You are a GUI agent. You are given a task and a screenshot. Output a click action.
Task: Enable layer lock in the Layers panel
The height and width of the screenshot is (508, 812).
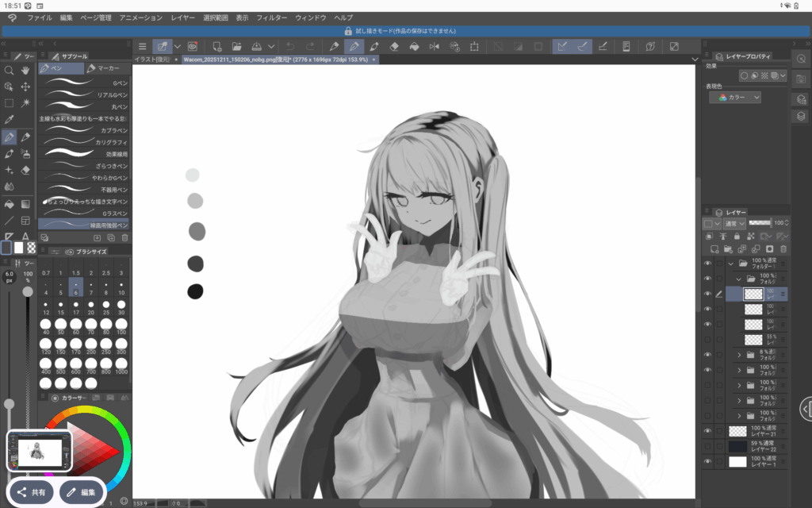pyautogui.click(x=737, y=236)
